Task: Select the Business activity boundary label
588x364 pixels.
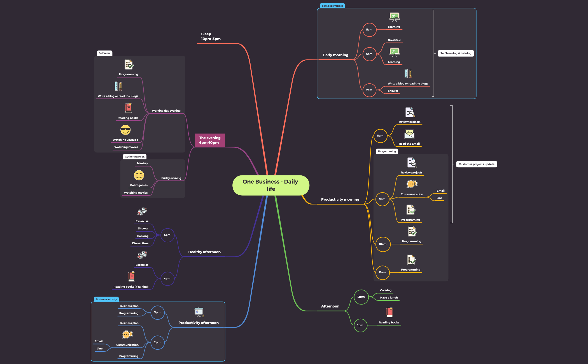Action: (106, 299)
